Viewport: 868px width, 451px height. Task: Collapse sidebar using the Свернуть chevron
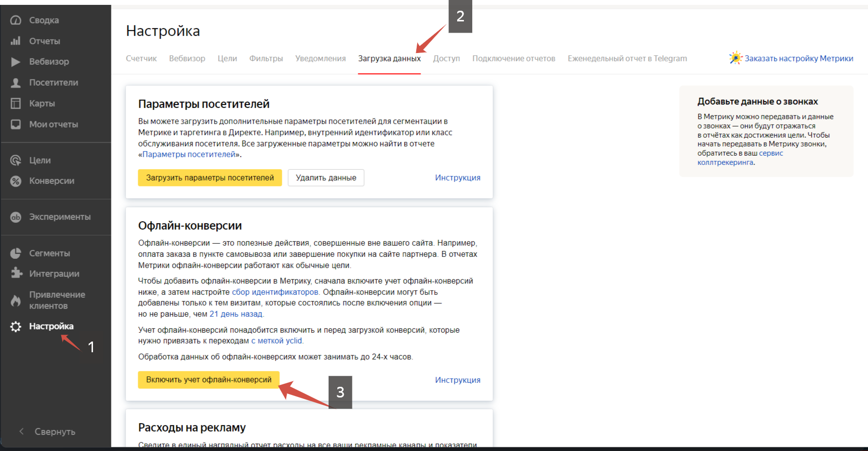pos(21,432)
